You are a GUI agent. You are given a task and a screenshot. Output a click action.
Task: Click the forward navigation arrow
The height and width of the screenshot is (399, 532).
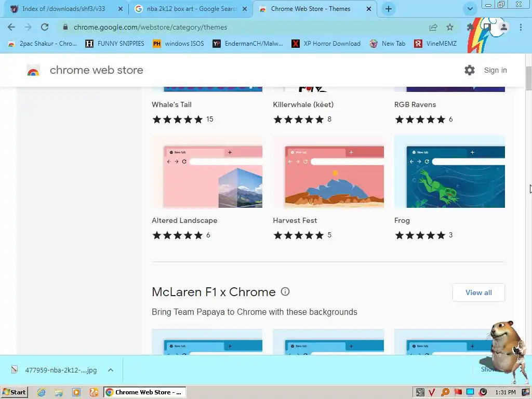point(28,27)
